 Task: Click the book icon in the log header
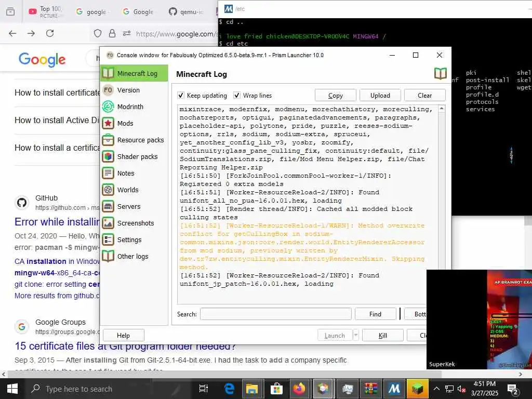[x=441, y=74]
